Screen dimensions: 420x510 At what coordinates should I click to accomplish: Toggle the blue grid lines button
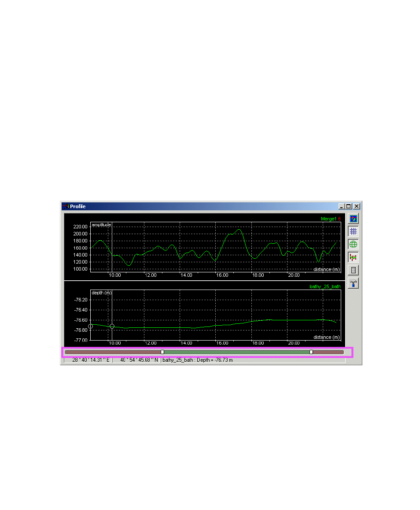pyautogui.click(x=353, y=231)
